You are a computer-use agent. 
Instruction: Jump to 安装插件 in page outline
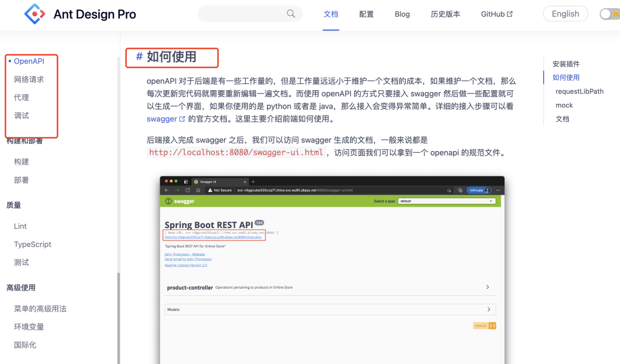click(x=566, y=64)
